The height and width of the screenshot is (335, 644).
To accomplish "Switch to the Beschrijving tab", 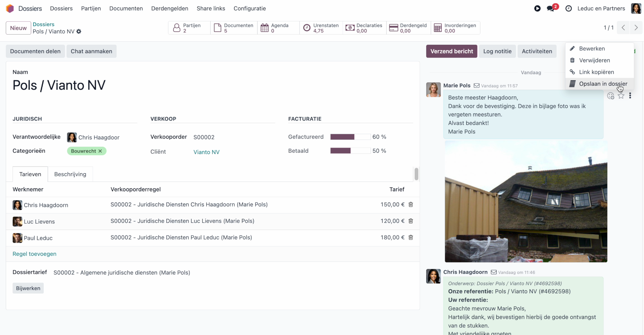I will (70, 174).
